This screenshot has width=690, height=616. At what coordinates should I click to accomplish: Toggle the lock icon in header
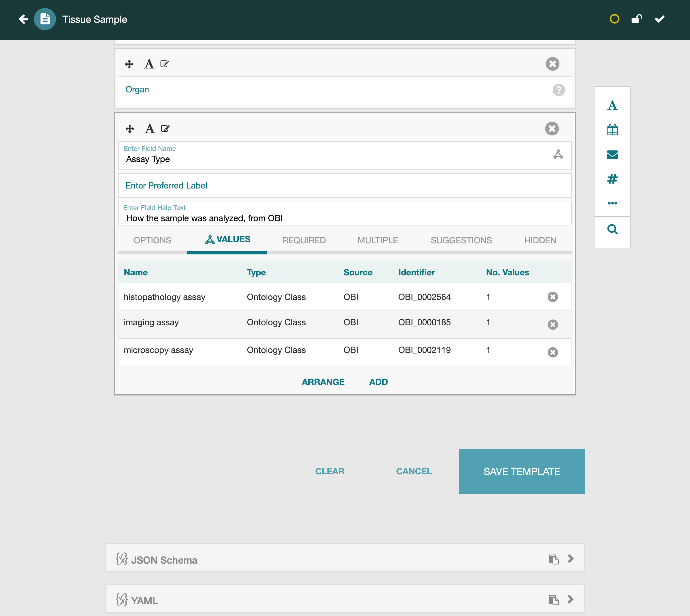tap(636, 19)
